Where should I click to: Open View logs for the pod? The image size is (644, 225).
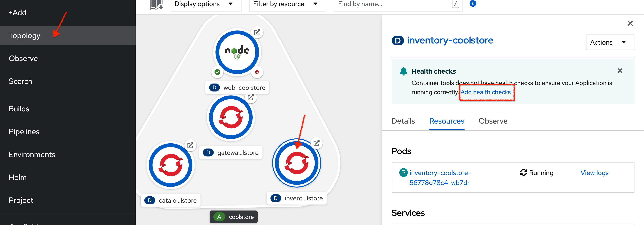click(594, 173)
